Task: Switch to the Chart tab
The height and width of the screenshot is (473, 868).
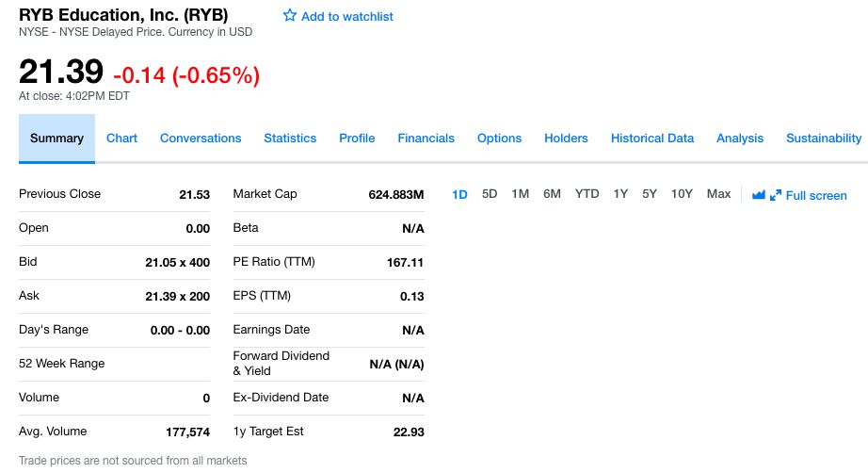Action: click(121, 139)
